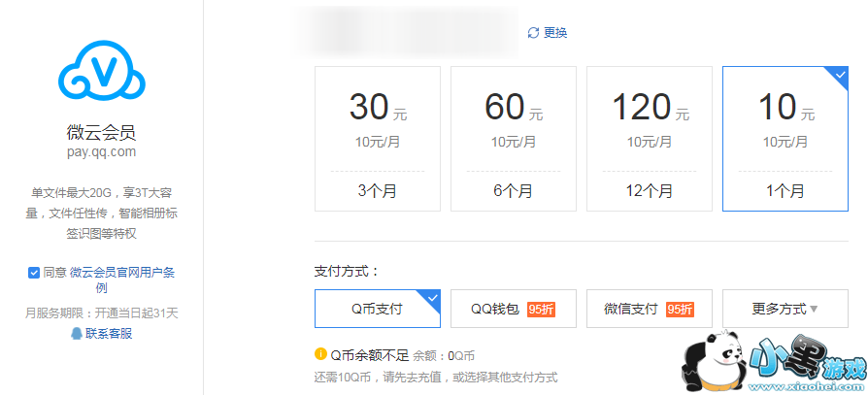Open the 微云会员官网用户条例 link
Screen dimensions: 868x395
[x=121, y=273]
